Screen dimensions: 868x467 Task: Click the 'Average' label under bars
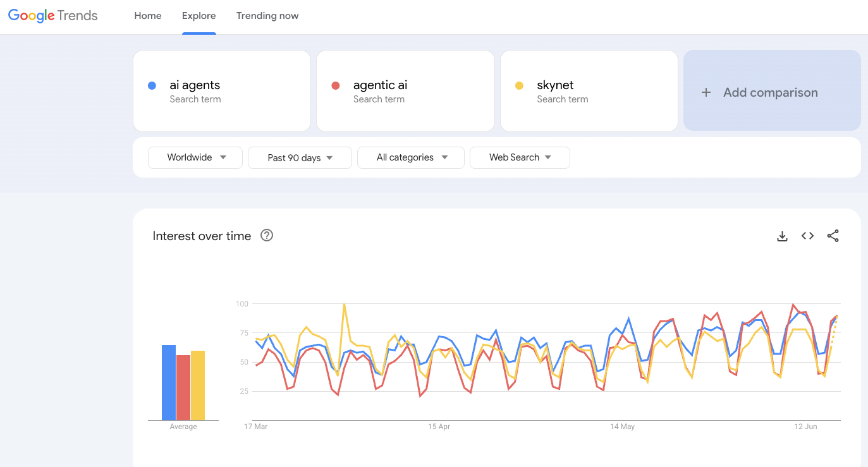(x=183, y=427)
